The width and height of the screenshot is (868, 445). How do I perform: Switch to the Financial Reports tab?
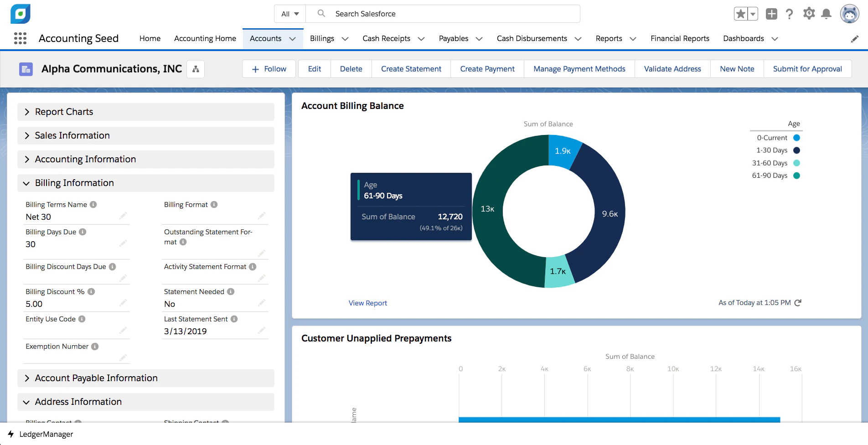pyautogui.click(x=680, y=38)
